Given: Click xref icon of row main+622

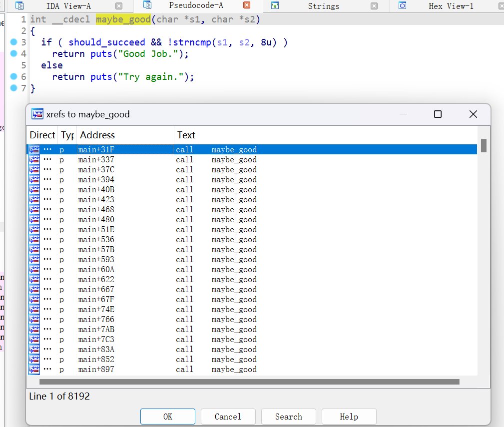Looking at the screenshot, I should tap(34, 279).
